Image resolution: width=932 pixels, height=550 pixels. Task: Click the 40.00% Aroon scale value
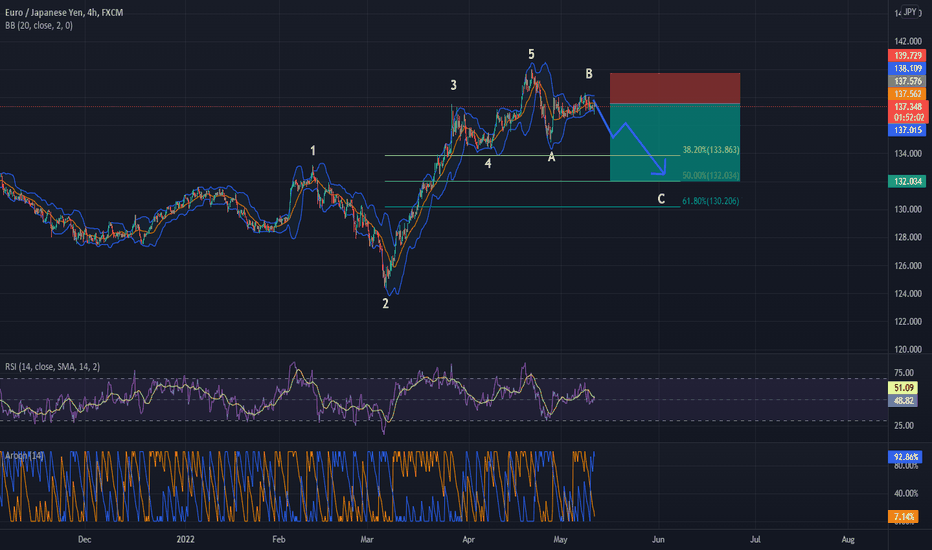click(906, 494)
